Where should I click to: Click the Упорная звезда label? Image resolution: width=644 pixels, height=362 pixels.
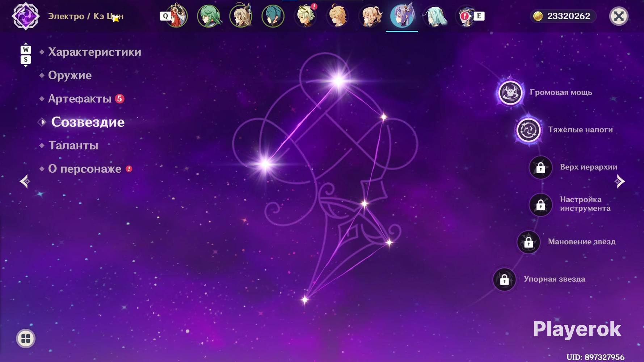(x=555, y=279)
